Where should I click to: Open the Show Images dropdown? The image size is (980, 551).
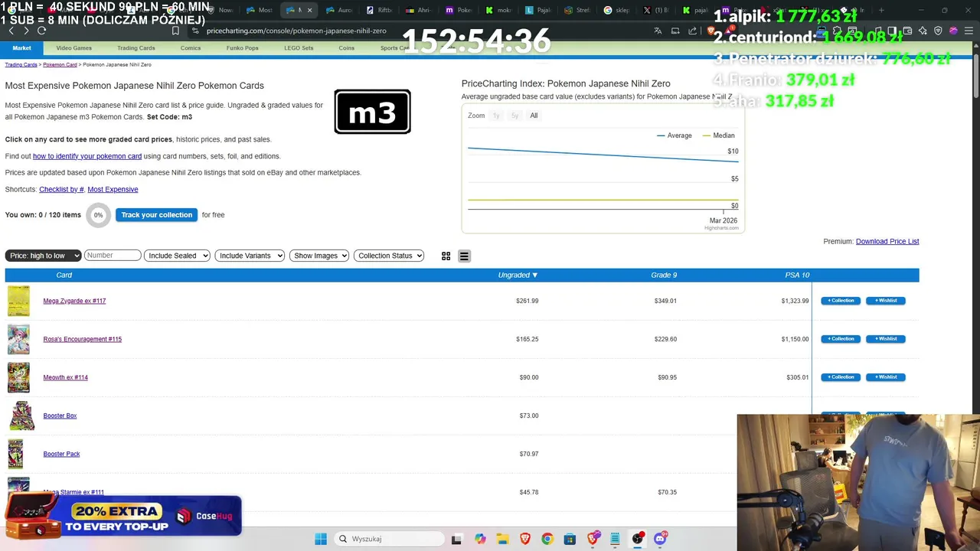coord(319,256)
